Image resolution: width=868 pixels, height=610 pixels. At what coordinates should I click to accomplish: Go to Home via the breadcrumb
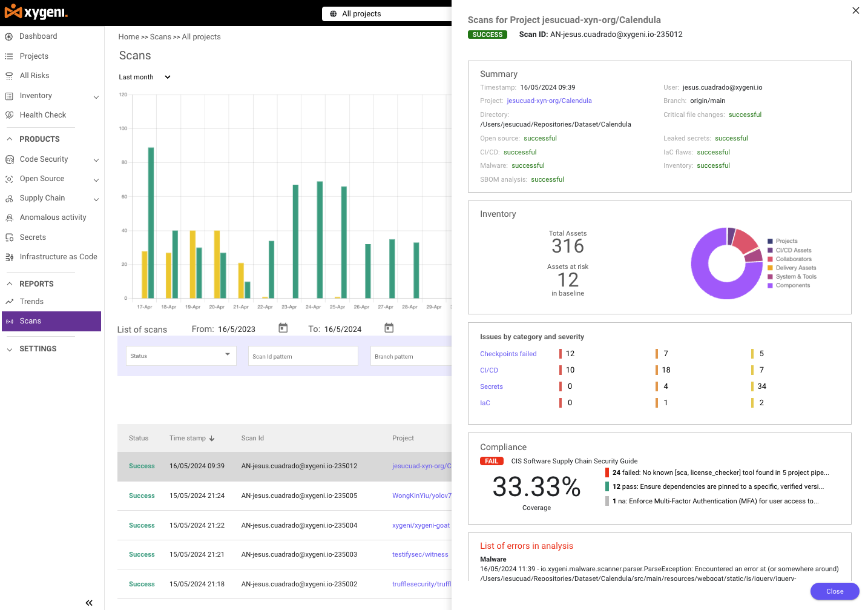point(128,36)
